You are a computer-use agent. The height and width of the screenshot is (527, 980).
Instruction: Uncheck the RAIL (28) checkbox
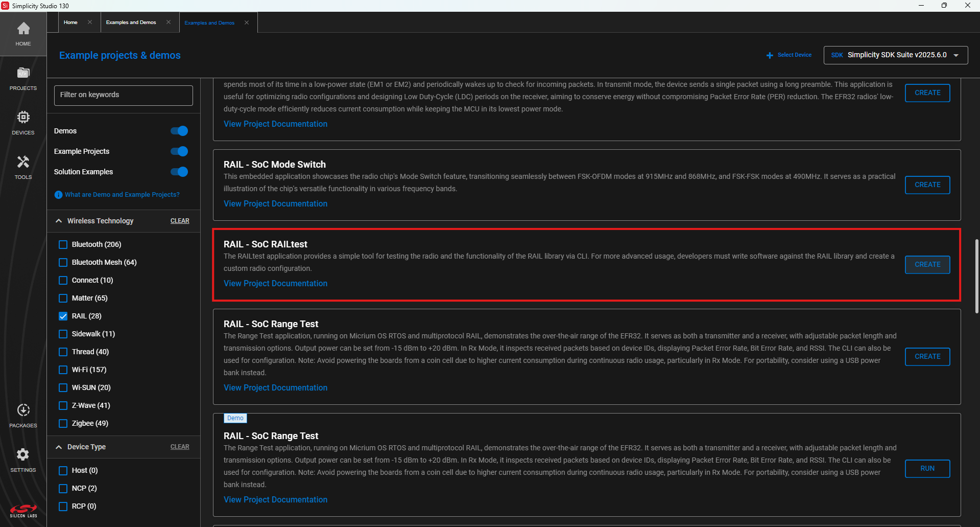(63, 316)
